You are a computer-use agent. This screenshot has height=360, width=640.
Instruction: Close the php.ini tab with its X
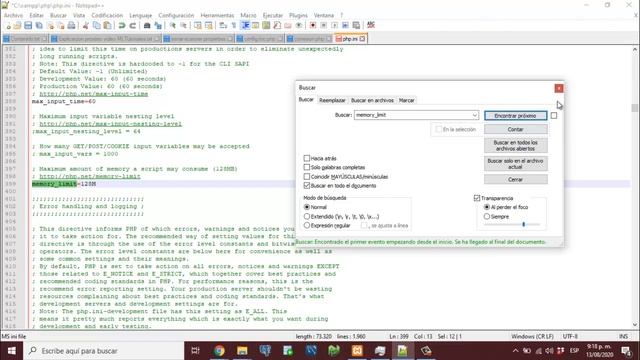point(362,39)
